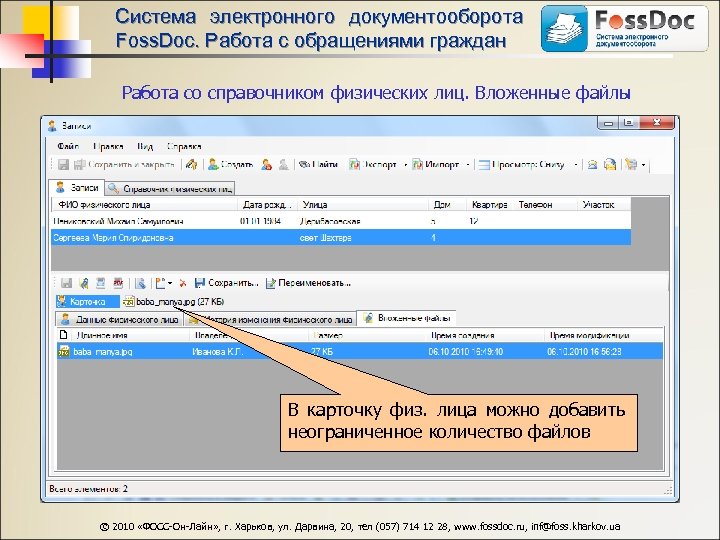This screenshot has height=540, width=720.
Task: Click the red-orange person icon after 'Создать'
Action: pos(266,164)
